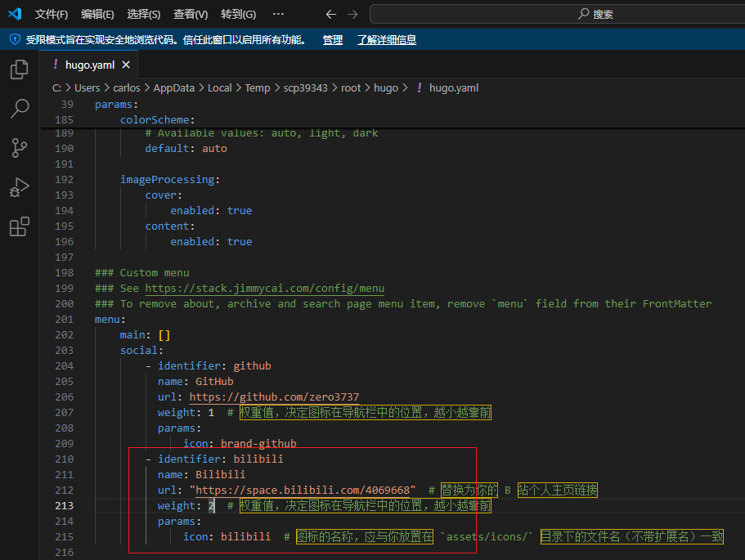Click the restricted mode shield icon
The width and height of the screenshot is (745, 560).
(x=15, y=39)
